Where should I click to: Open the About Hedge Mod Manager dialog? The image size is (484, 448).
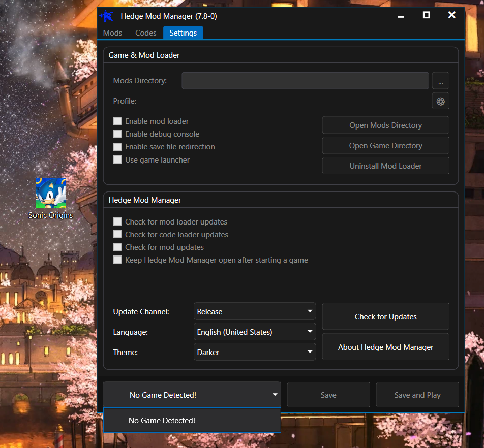385,347
